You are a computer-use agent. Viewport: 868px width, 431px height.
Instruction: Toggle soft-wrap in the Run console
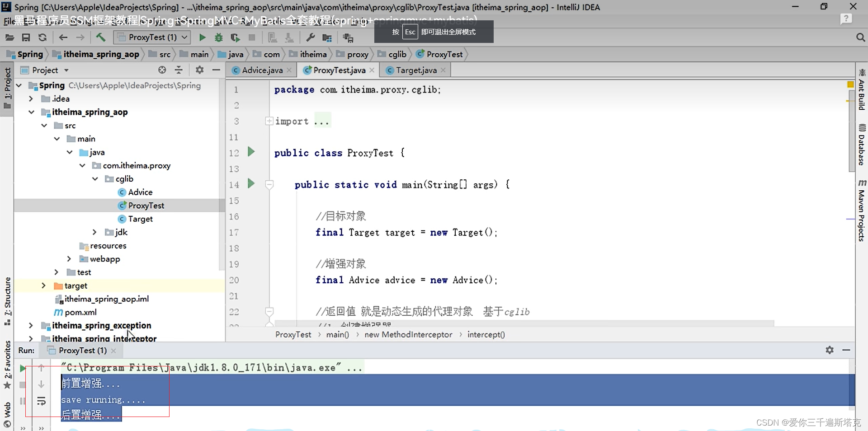point(41,401)
